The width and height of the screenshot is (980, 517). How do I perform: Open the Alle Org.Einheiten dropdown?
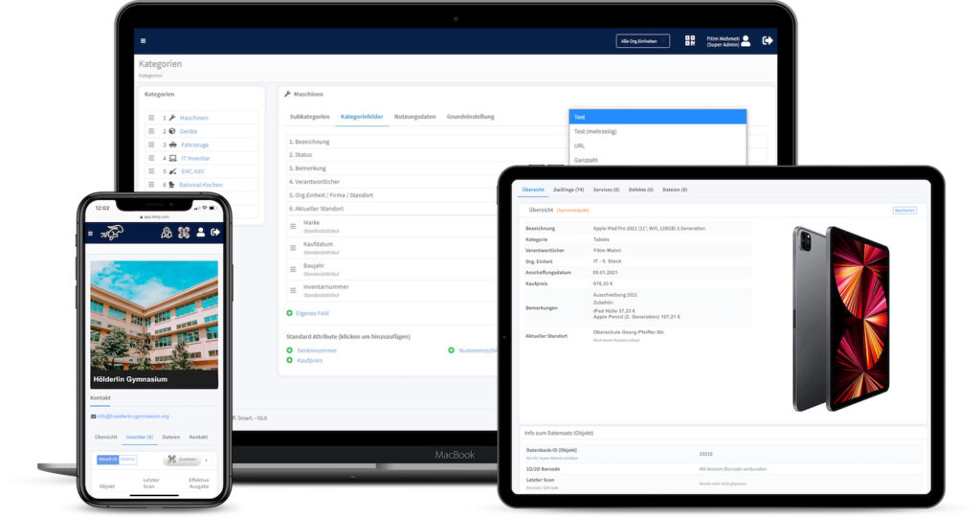[642, 41]
